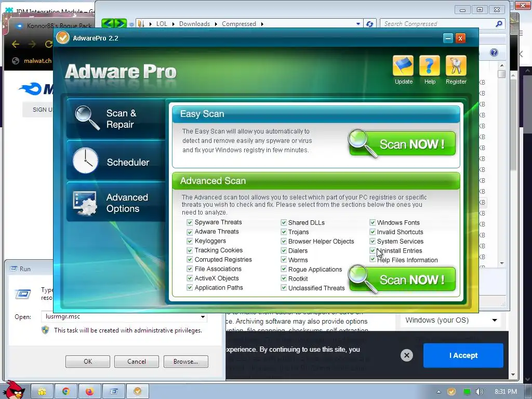This screenshot has width=532, height=399.
Task: Click the Angry Birds Start button
Action: tap(14, 390)
